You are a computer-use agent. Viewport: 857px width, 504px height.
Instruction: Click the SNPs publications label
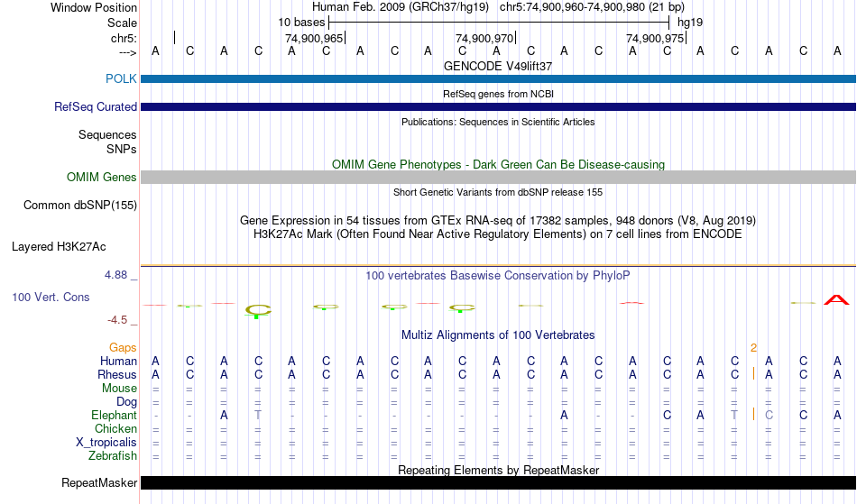click(x=122, y=149)
